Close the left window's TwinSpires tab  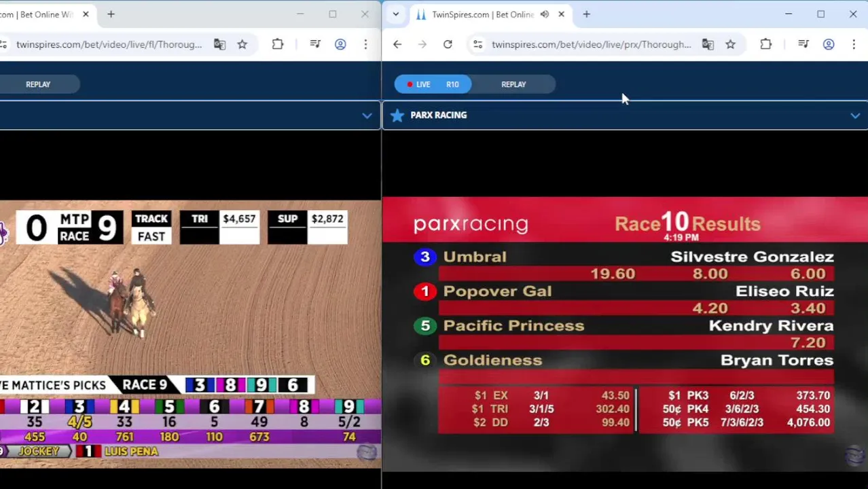86,14
